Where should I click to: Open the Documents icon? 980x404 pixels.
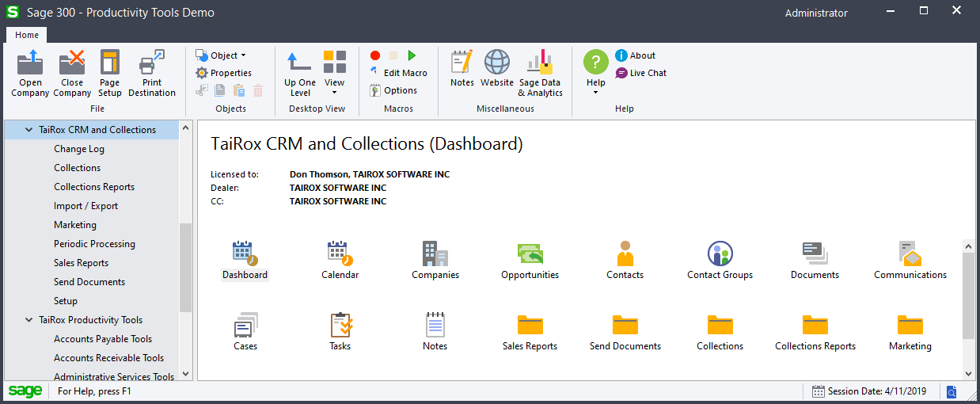[x=815, y=253]
